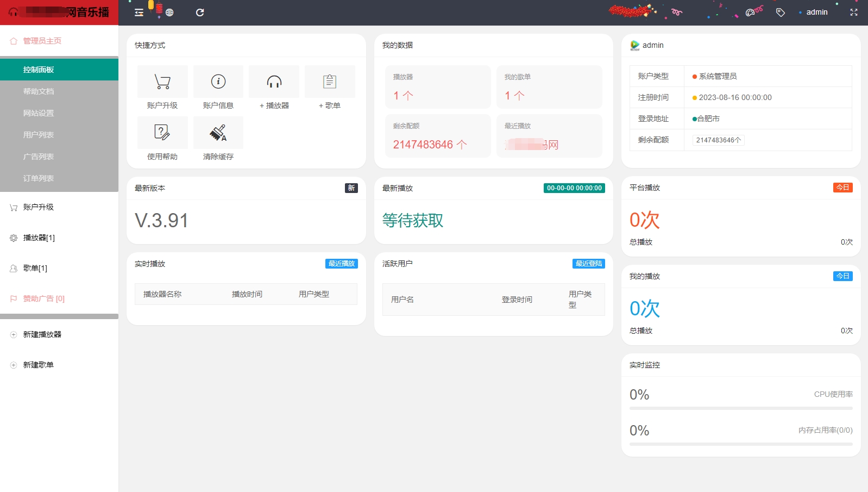868x492 pixels.
Task: Expand the 赞助广告 [0] sidebar item
Action: [x=44, y=298]
